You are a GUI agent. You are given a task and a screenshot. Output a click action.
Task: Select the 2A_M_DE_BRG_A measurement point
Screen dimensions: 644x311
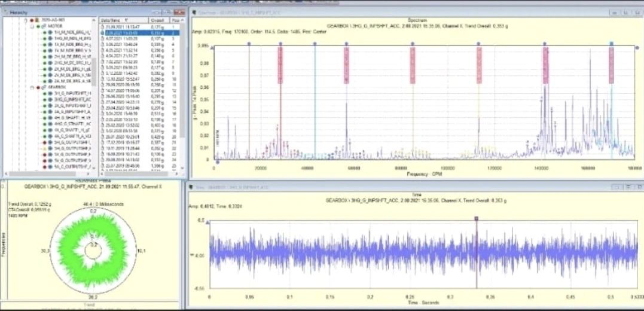coord(72,81)
